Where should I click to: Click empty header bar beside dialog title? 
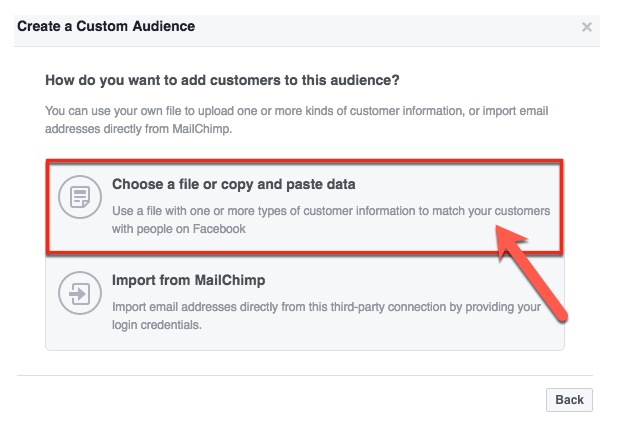[384, 27]
